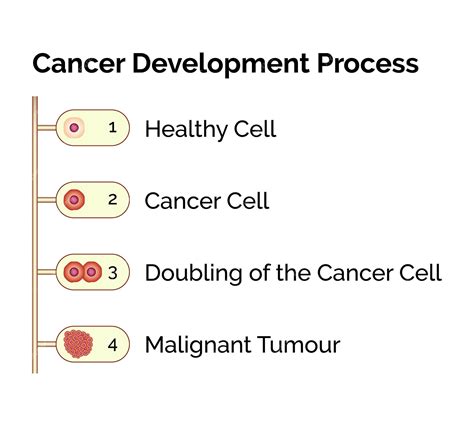Click the single cancer cell icon
Screen dimensions: 474x426
pos(74,200)
